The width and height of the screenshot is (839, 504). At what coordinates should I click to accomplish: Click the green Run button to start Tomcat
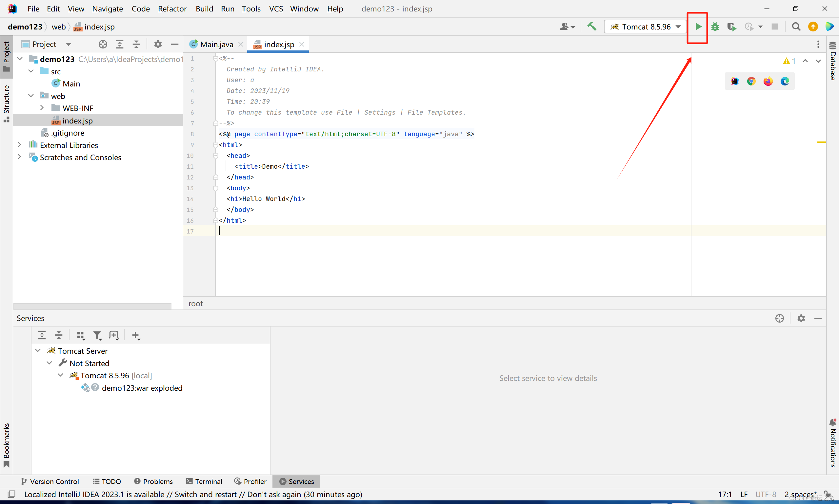coord(698,26)
